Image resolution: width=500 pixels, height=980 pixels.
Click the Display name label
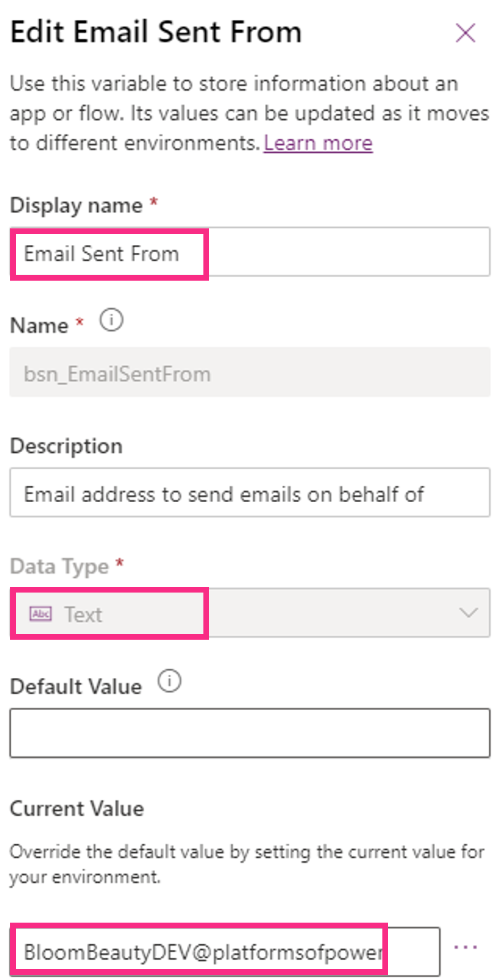[x=76, y=205]
